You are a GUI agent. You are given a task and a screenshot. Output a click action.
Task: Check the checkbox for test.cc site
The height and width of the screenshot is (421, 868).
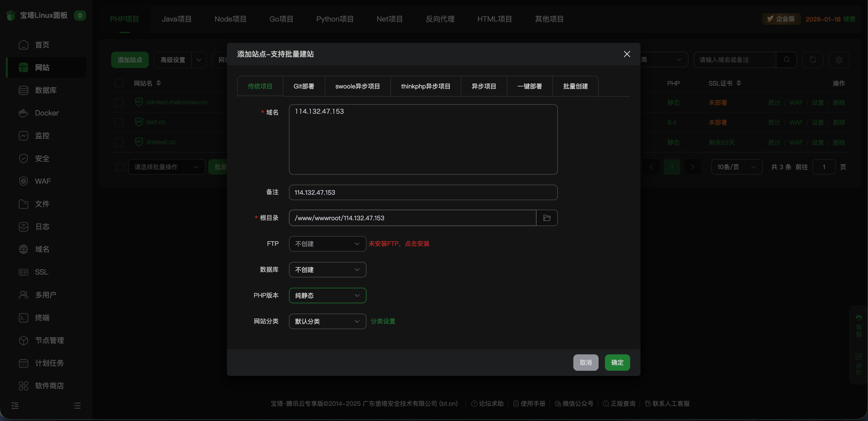point(119,122)
